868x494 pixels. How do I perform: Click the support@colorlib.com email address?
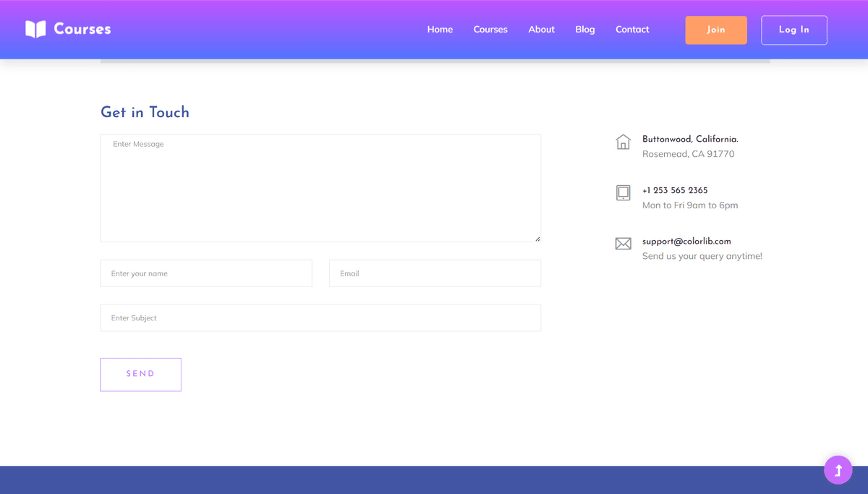coord(686,241)
